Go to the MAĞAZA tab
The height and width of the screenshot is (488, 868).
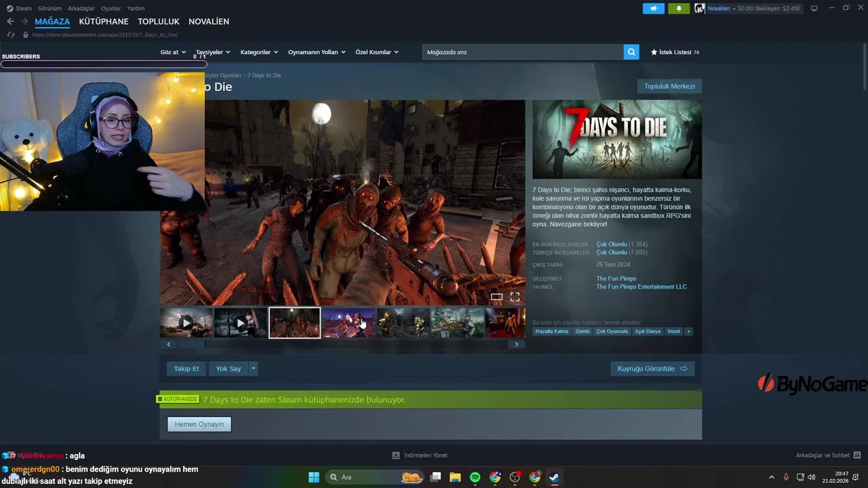52,22
